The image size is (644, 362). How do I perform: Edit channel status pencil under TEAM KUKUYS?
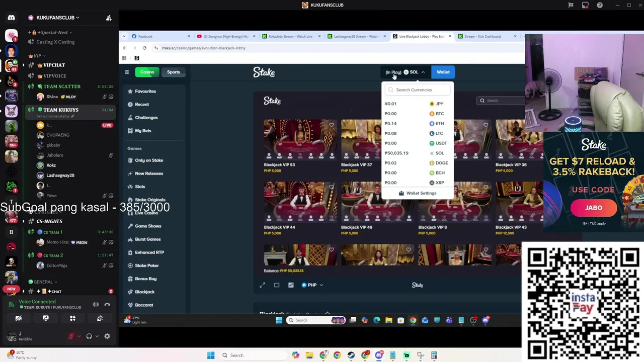72,116
